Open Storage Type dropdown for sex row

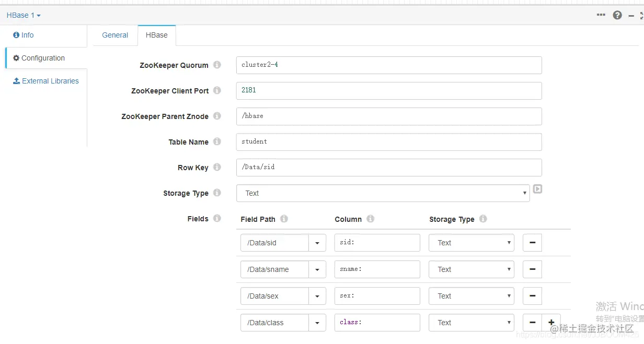click(x=471, y=296)
